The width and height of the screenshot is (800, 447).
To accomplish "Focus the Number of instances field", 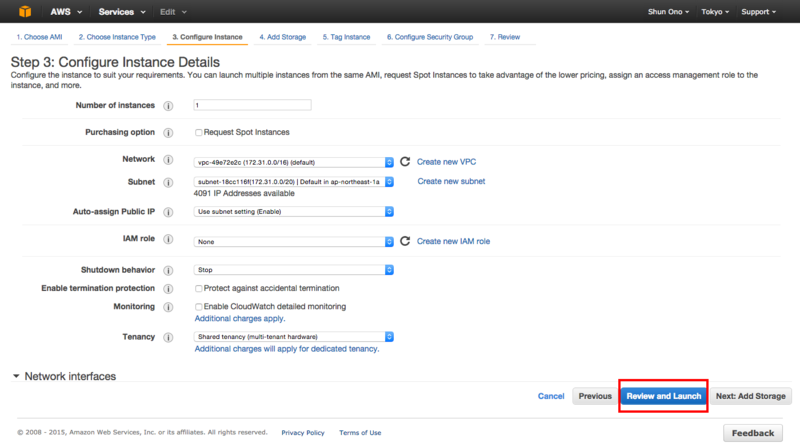I will point(252,105).
